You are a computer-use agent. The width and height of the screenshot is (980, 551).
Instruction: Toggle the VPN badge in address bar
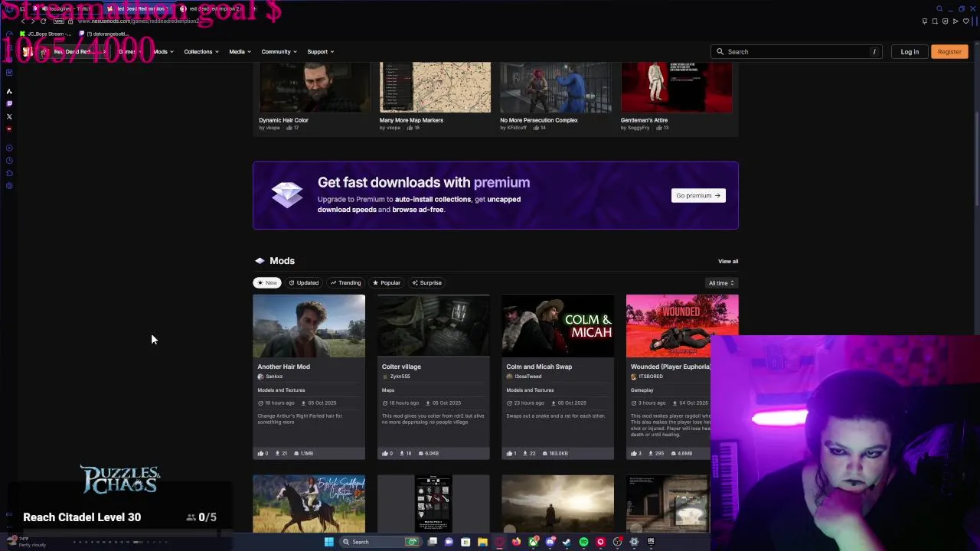[59, 21]
